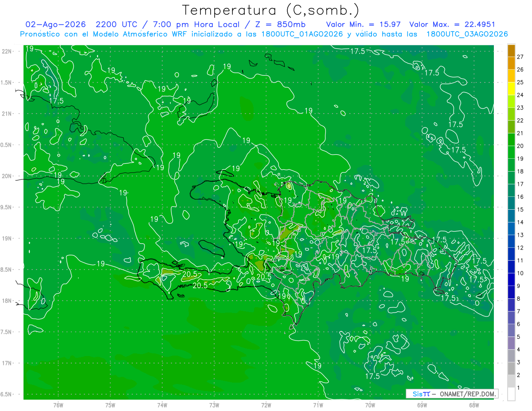This screenshot has height=411, width=532.
Task: Click the color scale value "18"
Action: coord(520,171)
